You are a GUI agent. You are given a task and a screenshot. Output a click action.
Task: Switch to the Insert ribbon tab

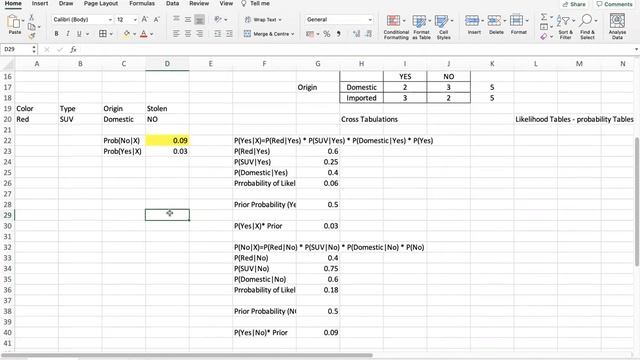coord(40,3)
